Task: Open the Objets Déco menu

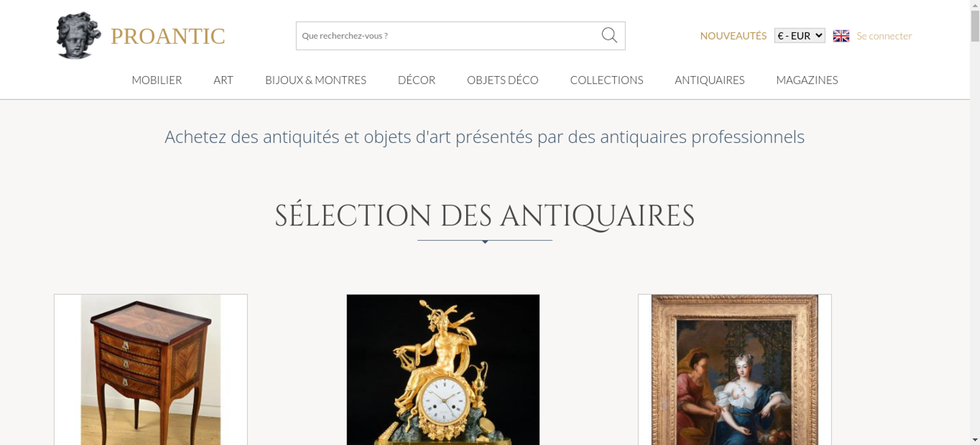Action: click(x=503, y=80)
